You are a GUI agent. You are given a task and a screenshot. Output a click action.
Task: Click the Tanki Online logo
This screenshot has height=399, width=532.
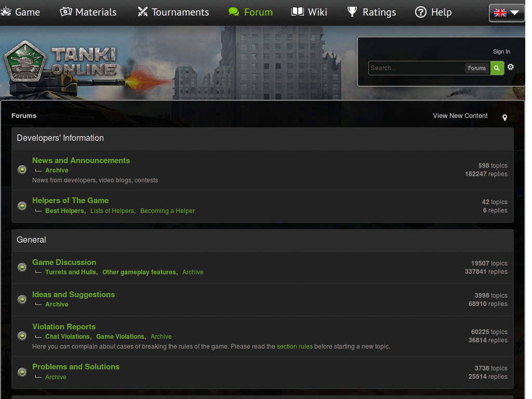click(x=61, y=62)
